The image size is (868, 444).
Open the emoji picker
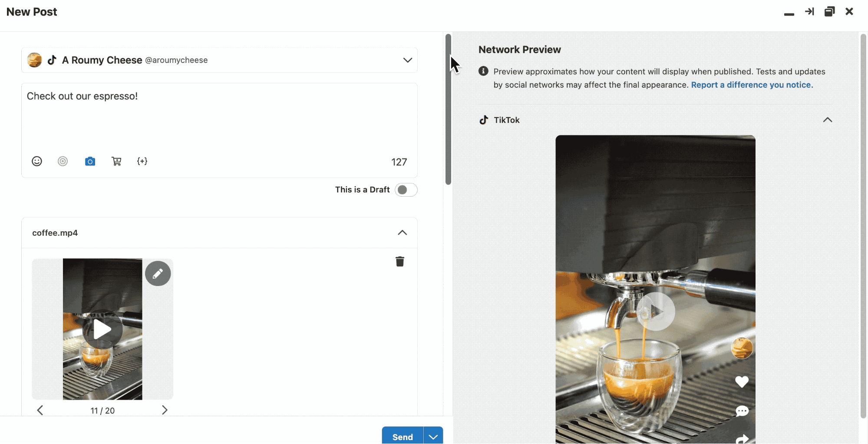coord(37,161)
